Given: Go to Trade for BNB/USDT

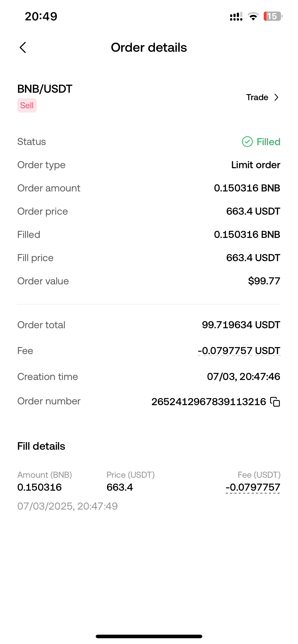Looking at the screenshot, I should [257, 97].
